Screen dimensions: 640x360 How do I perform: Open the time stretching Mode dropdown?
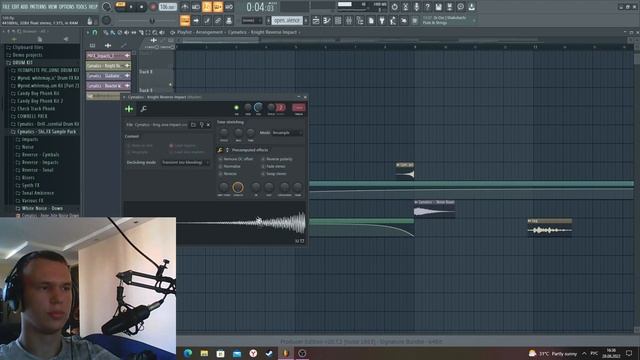click(x=287, y=133)
